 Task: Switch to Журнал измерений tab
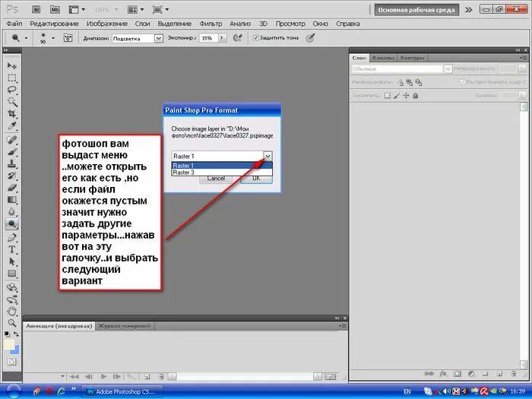click(x=125, y=326)
